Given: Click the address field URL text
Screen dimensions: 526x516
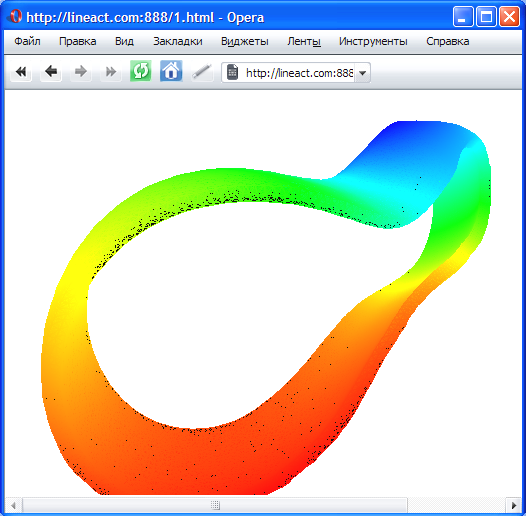Looking at the screenshot, I should click(x=300, y=73).
